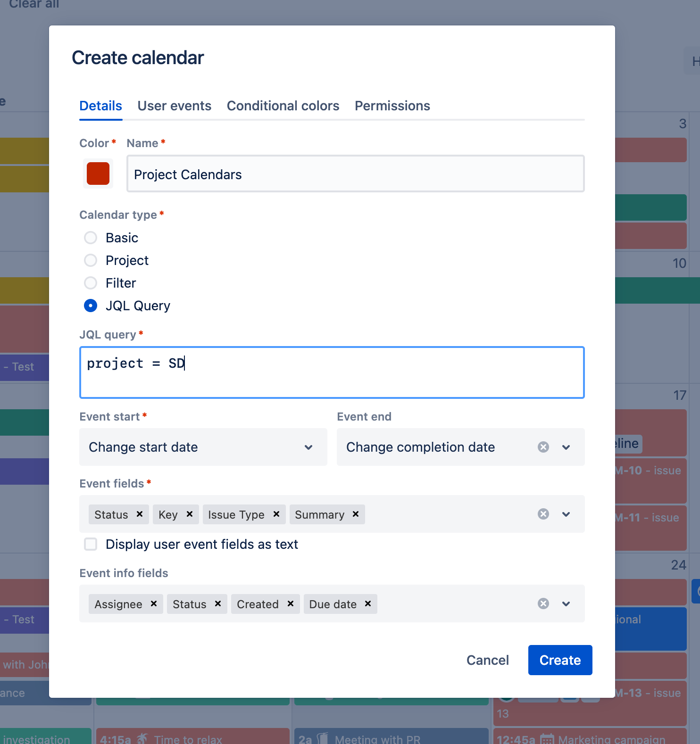Remove Assignee tag from Event info fields
Viewport: 700px width, 744px height.
pos(154,603)
